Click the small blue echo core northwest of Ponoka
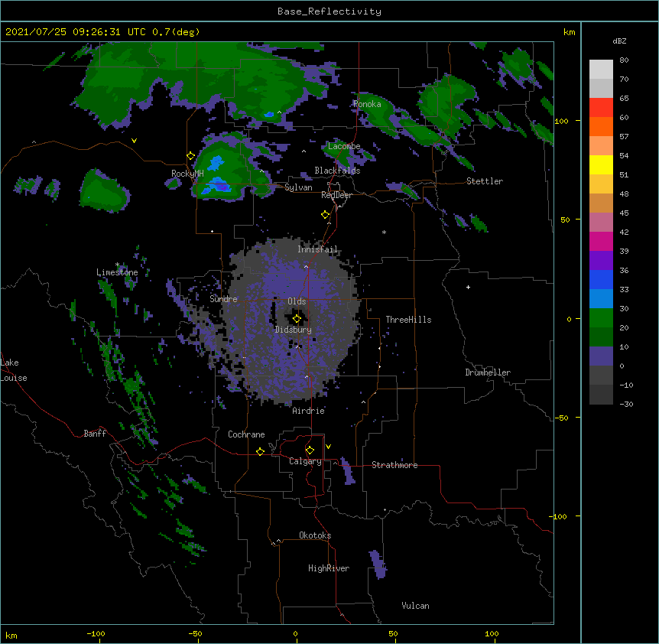This screenshot has width=659, height=644. (x=269, y=114)
